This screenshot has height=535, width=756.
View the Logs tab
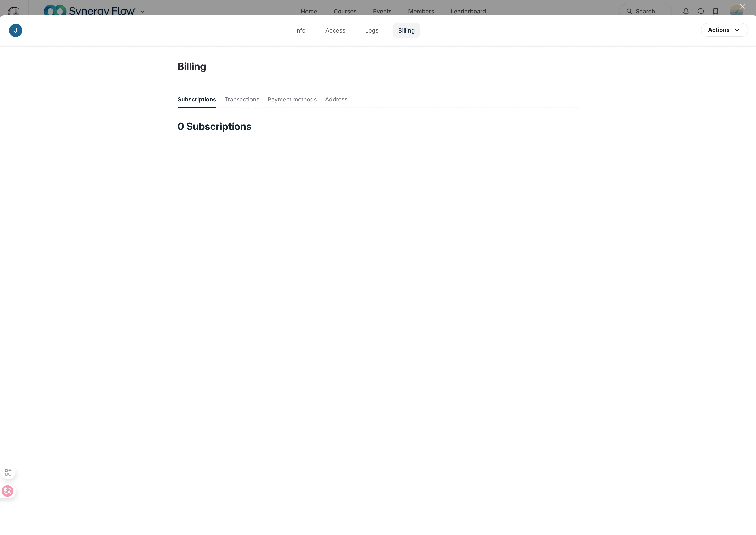372,30
